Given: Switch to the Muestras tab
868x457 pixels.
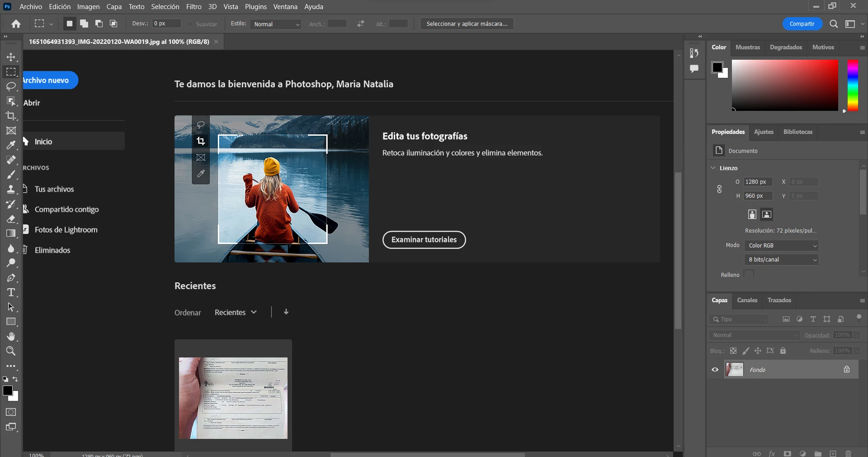Looking at the screenshot, I should [748, 47].
